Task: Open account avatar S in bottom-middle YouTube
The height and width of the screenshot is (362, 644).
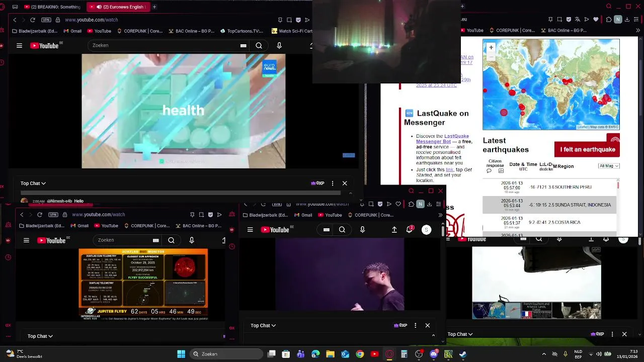Action: coord(426,230)
